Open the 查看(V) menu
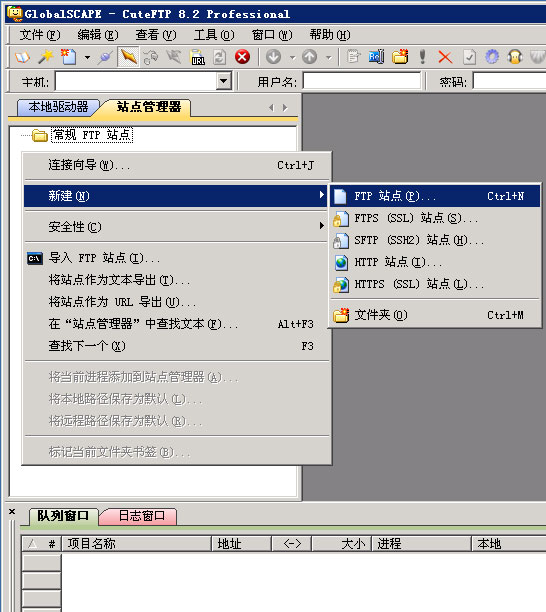Viewport: 546px width, 612px height. pos(156,35)
